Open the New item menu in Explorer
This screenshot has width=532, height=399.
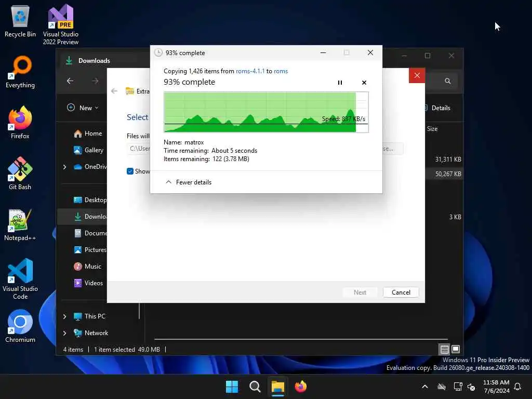tap(83, 108)
